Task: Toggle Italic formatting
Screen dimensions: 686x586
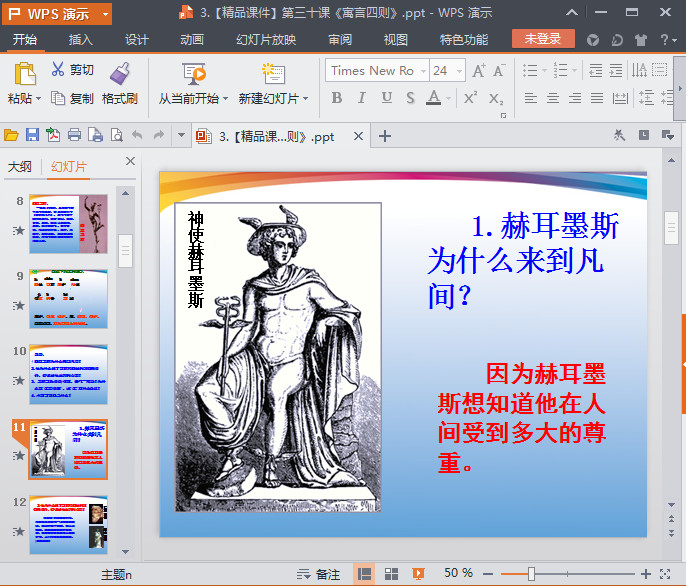Action: pyautogui.click(x=361, y=98)
